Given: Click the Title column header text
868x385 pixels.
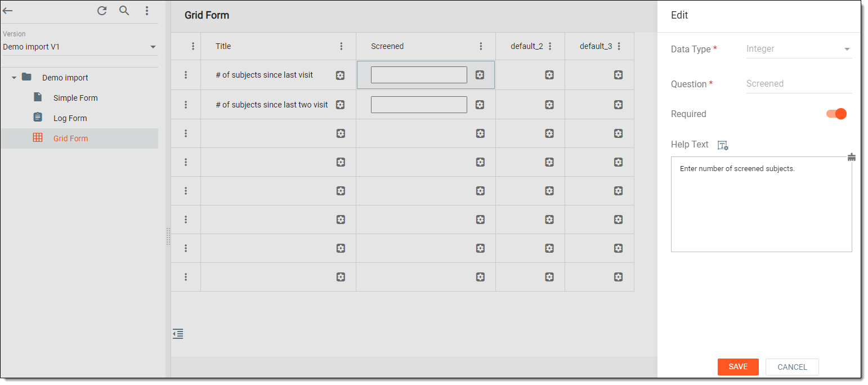Looking at the screenshot, I should tap(223, 46).
